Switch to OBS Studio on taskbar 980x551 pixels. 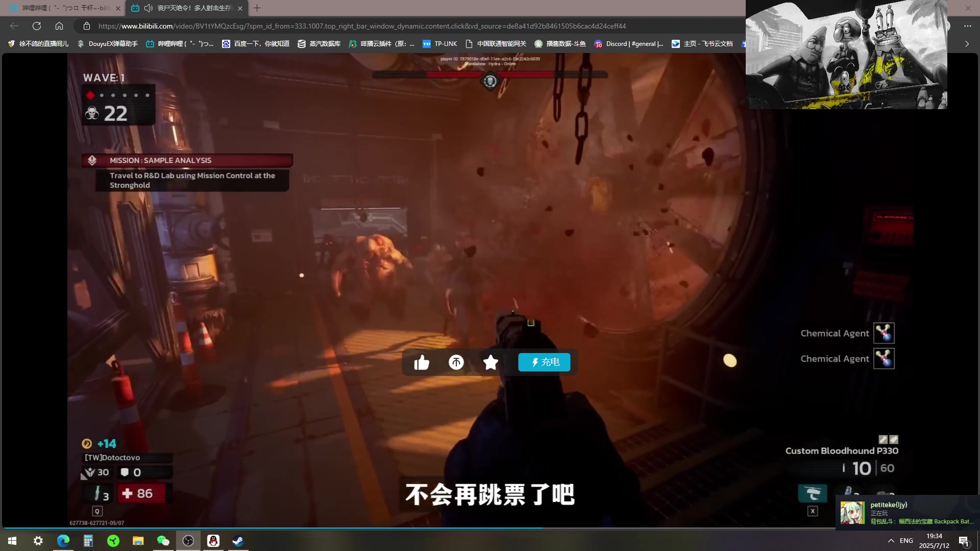coord(188,541)
